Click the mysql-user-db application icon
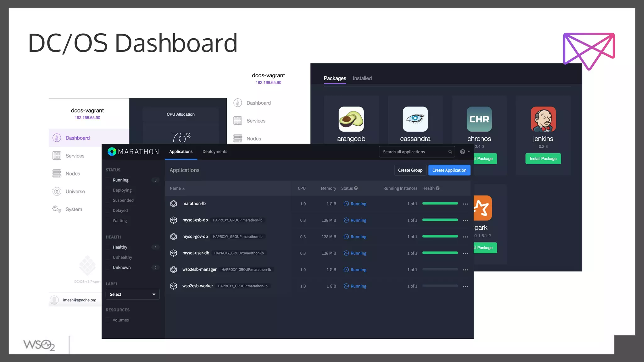Screen dimensions: 644x362 (174, 253)
